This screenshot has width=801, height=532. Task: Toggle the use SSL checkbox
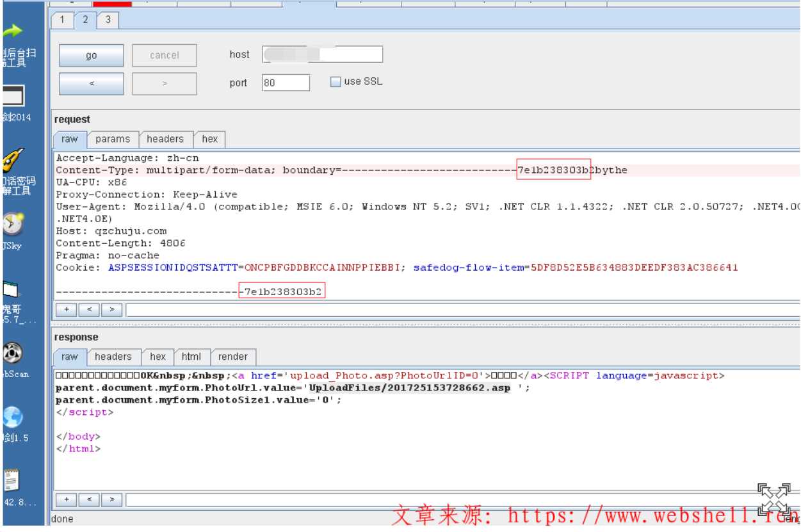tap(336, 82)
